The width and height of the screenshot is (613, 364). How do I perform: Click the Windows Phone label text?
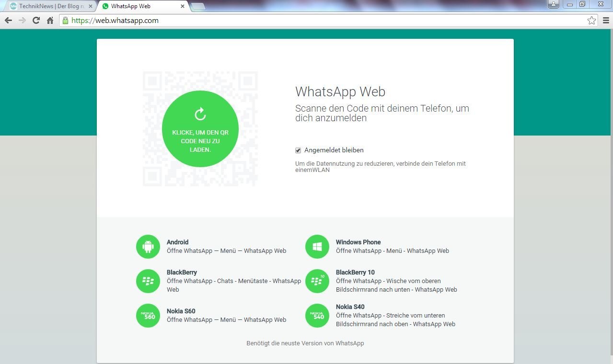click(x=358, y=242)
